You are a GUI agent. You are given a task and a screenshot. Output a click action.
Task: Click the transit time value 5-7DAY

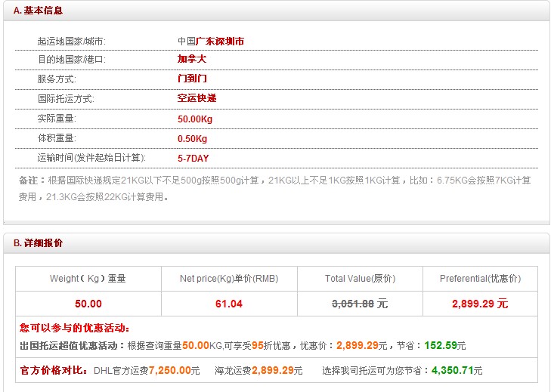[x=193, y=159]
